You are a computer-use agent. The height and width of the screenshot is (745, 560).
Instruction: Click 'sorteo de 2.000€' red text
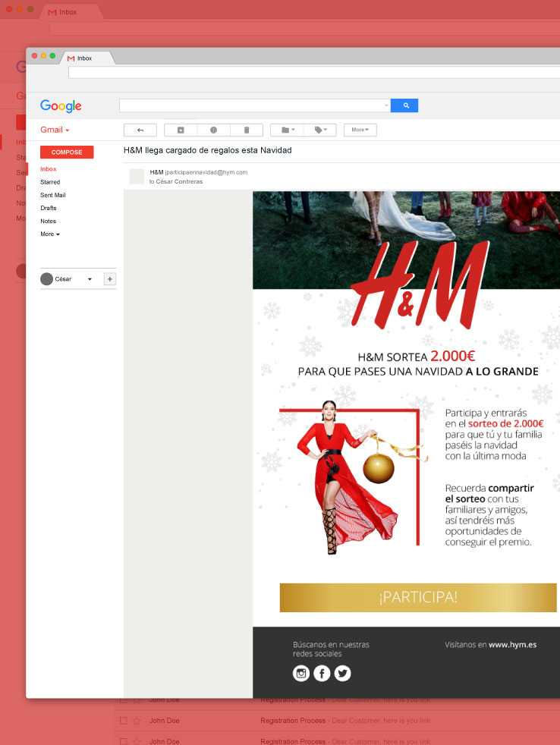[x=505, y=423]
